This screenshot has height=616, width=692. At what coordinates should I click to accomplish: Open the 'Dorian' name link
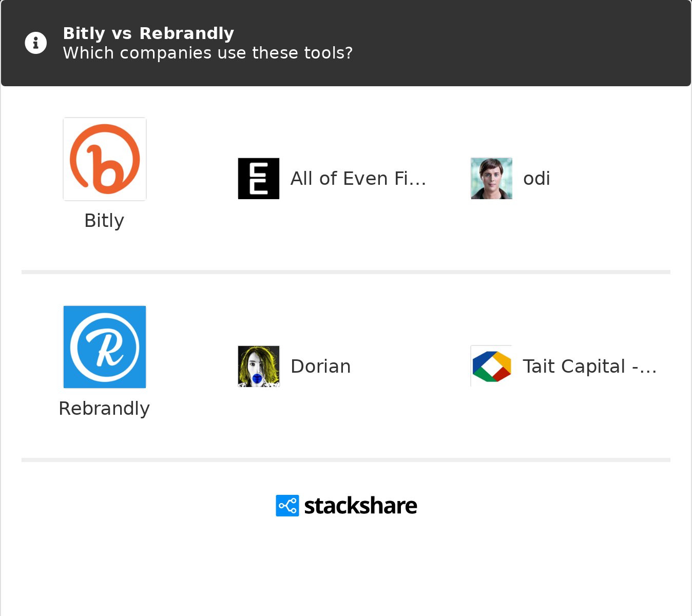pos(320,367)
